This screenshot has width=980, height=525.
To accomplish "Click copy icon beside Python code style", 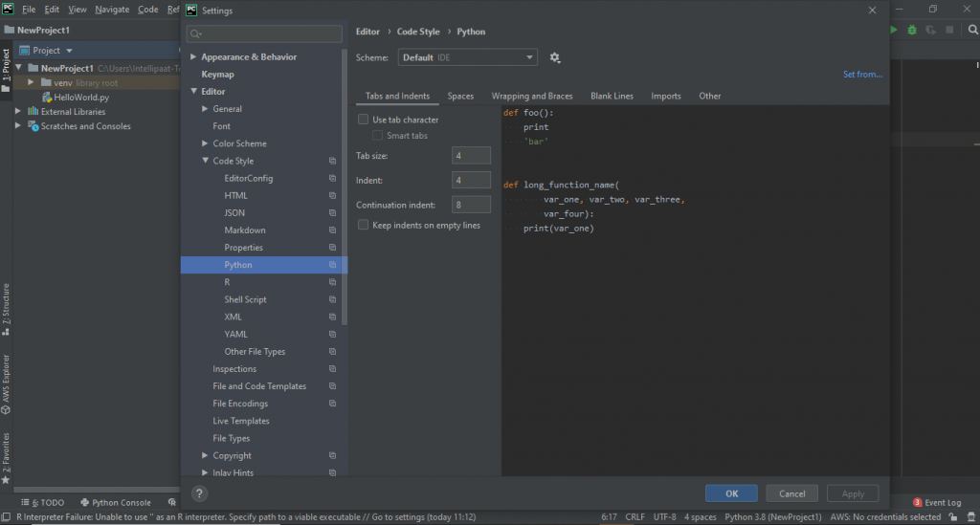I will click(x=332, y=265).
